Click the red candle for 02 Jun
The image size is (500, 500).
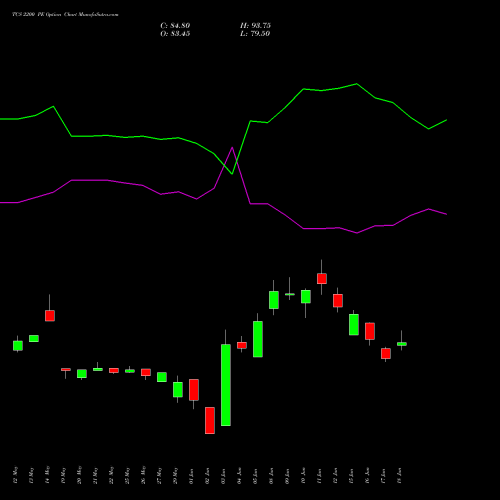point(210,420)
